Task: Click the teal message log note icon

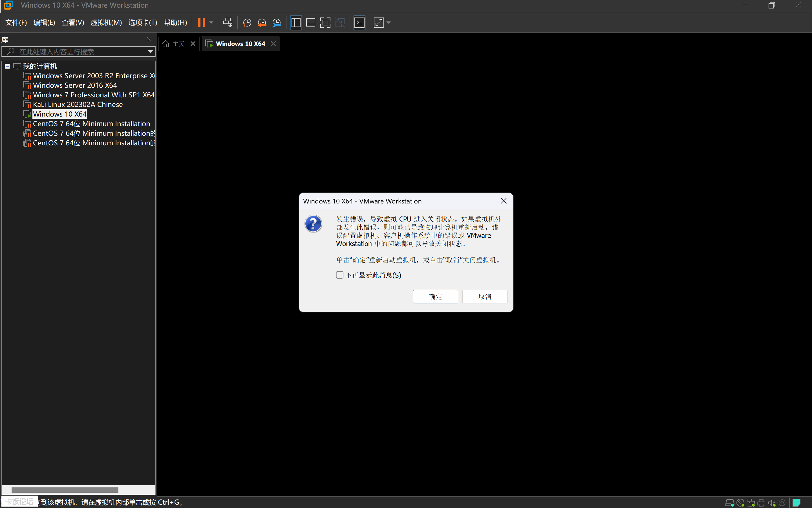Action: [x=796, y=503]
